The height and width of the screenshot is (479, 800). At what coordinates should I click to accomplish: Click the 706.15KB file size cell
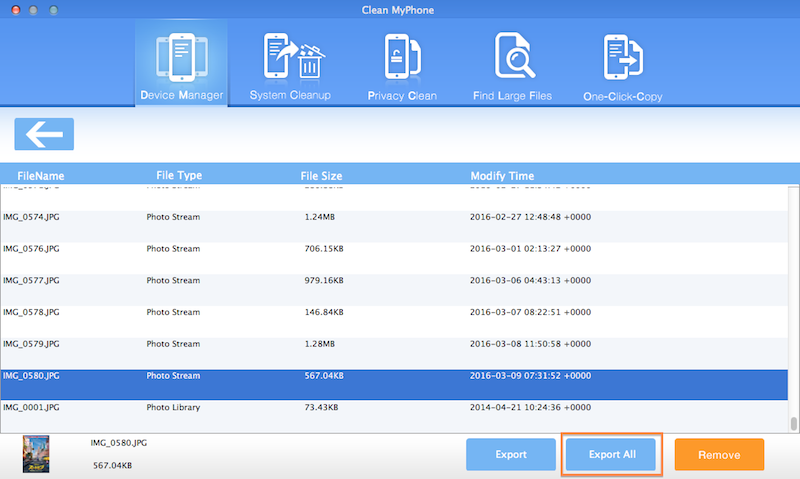coord(324,248)
